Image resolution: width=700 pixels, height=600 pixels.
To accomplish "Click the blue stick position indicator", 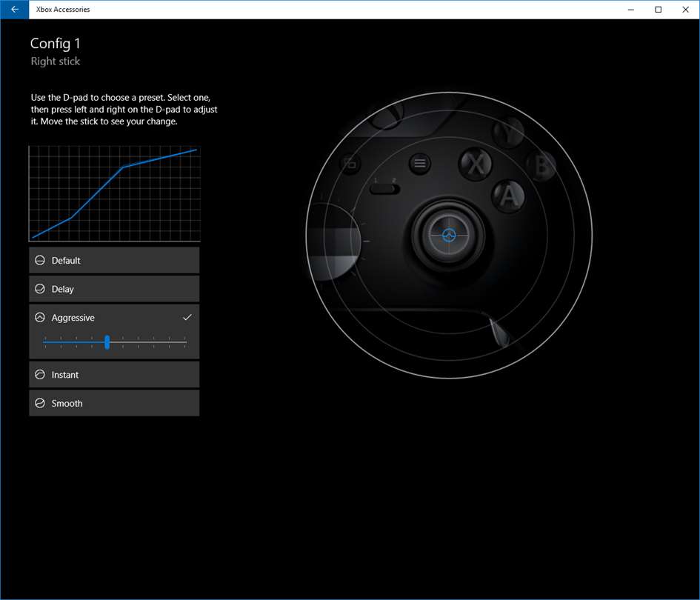I will [449, 235].
